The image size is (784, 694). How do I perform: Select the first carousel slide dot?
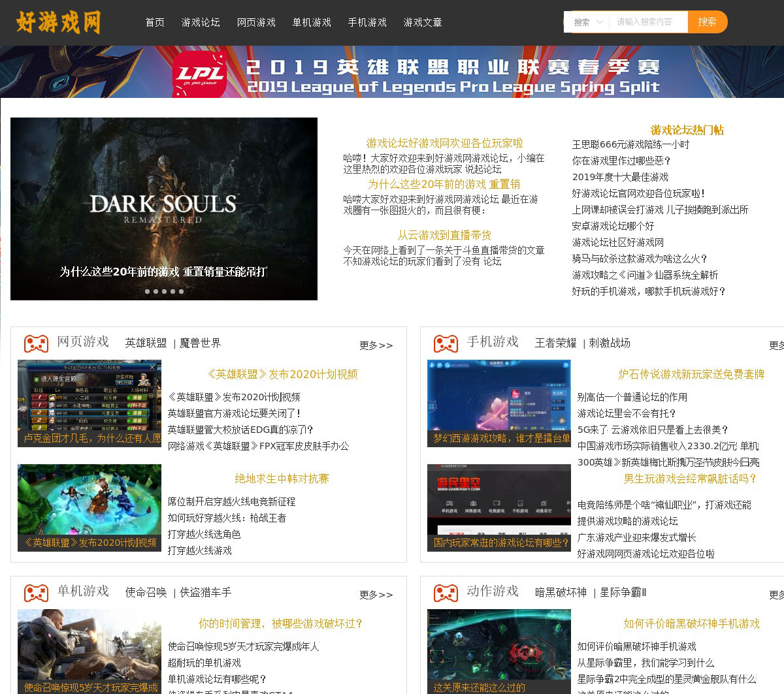click(147, 291)
